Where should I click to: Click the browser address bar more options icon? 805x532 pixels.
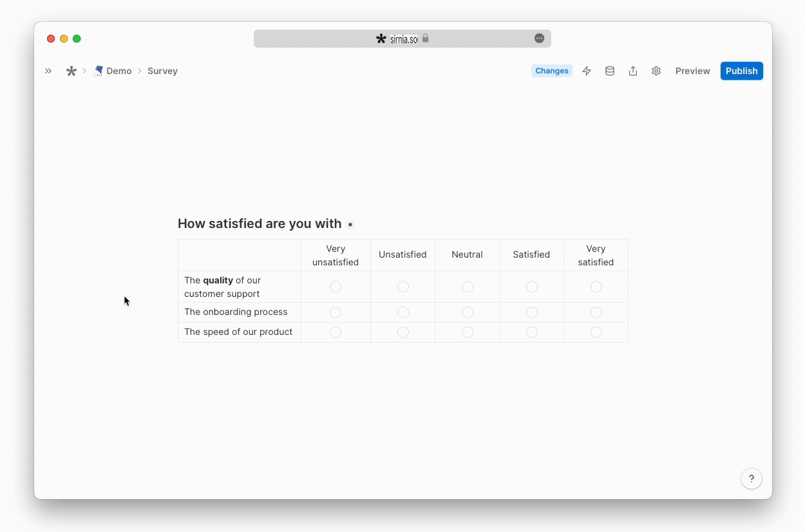(x=540, y=39)
